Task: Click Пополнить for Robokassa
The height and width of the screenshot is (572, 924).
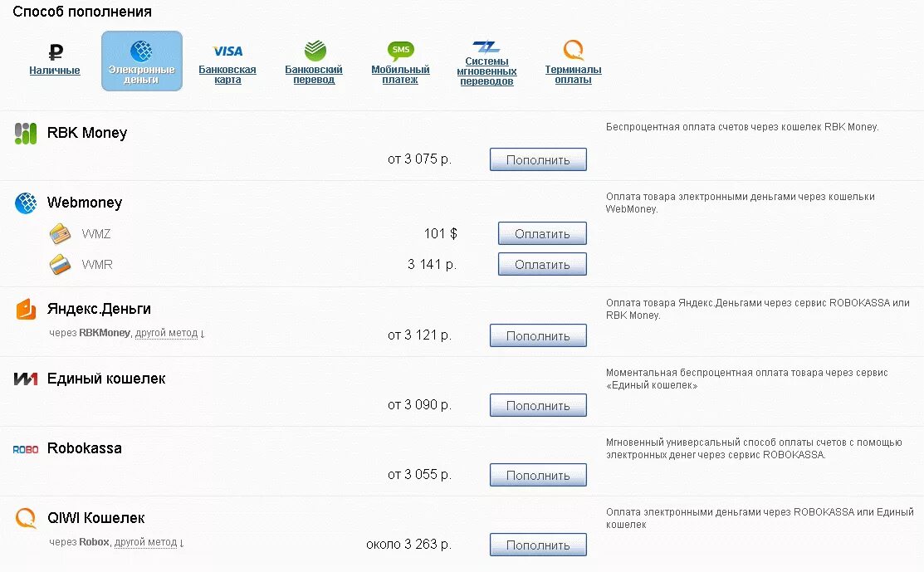Action: tap(538, 475)
